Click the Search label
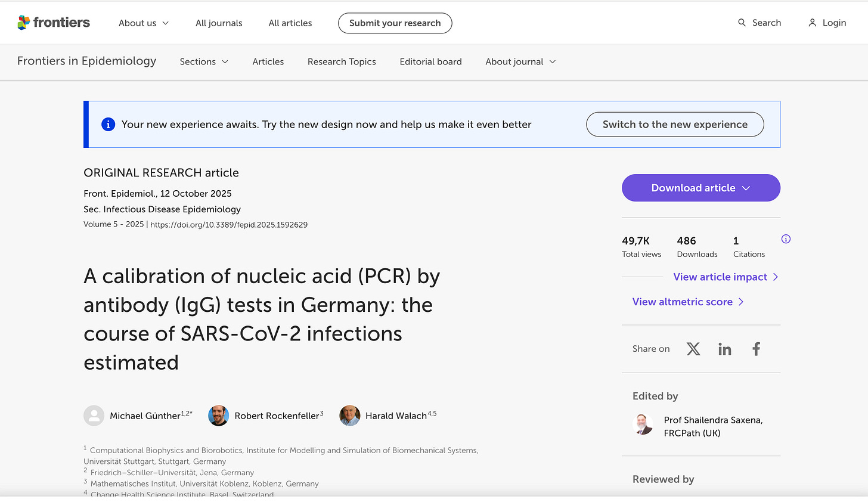The width and height of the screenshot is (868, 502). tap(766, 23)
